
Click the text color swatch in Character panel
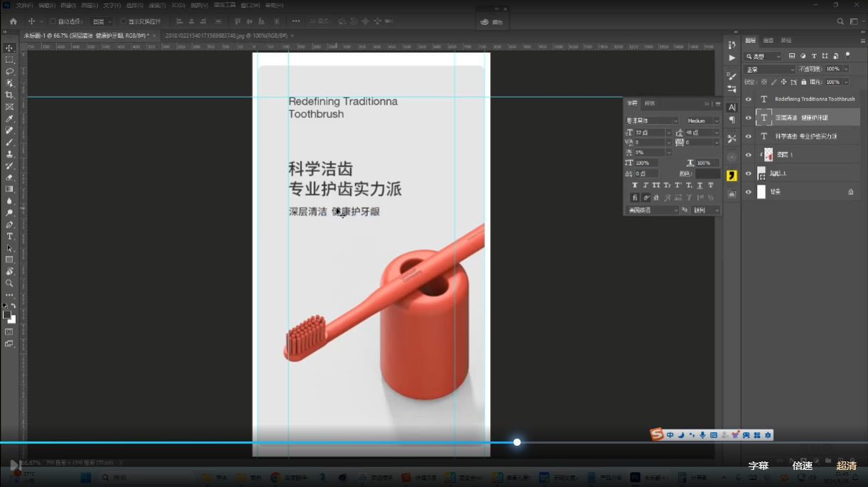pos(707,173)
